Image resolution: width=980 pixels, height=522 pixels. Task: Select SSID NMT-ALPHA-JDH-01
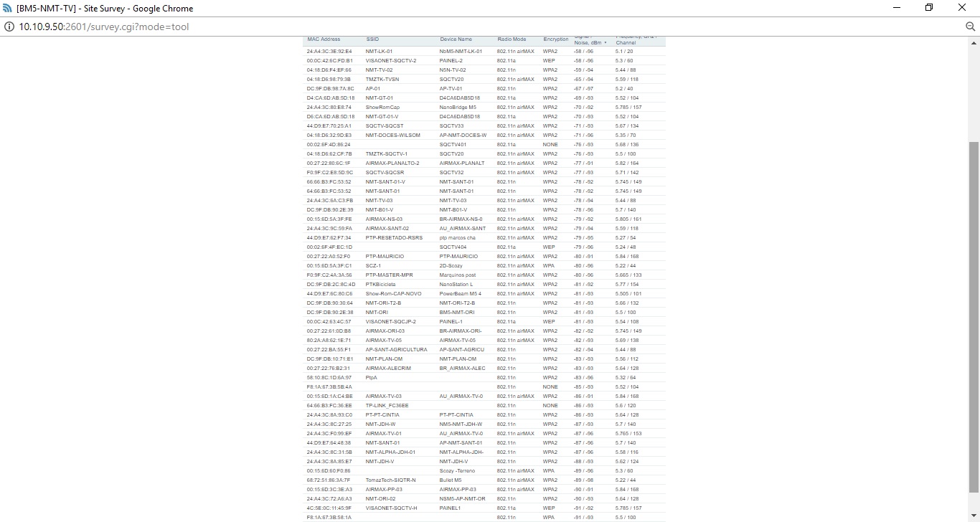(x=390, y=452)
